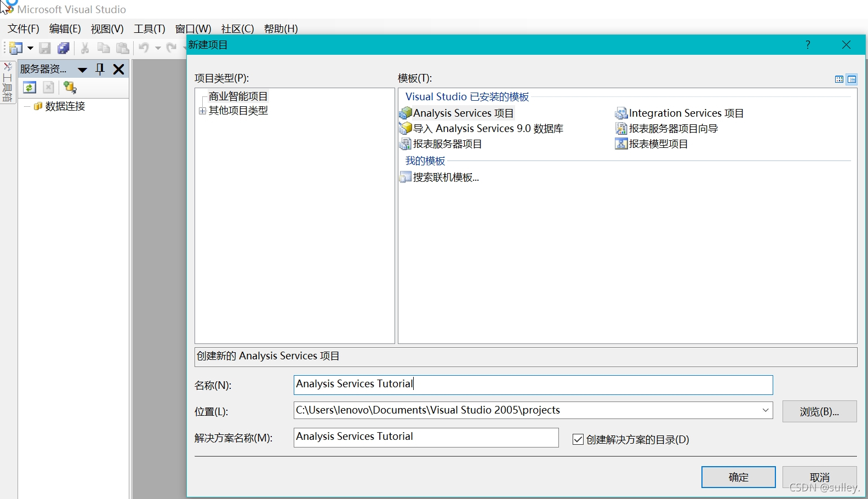The height and width of the screenshot is (499, 868).
Task: Close the Server Explorer panel
Action: click(118, 69)
